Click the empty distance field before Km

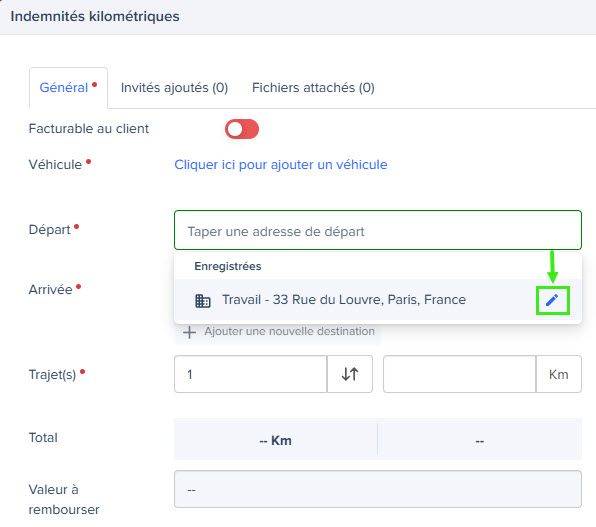point(460,374)
